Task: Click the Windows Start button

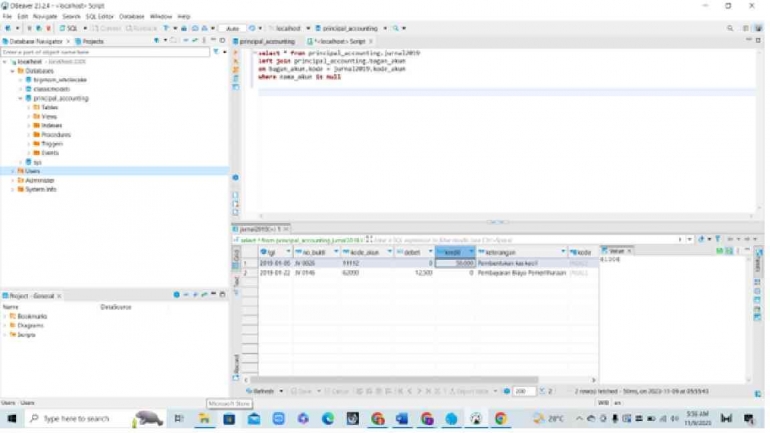Action: pyautogui.click(x=12, y=419)
